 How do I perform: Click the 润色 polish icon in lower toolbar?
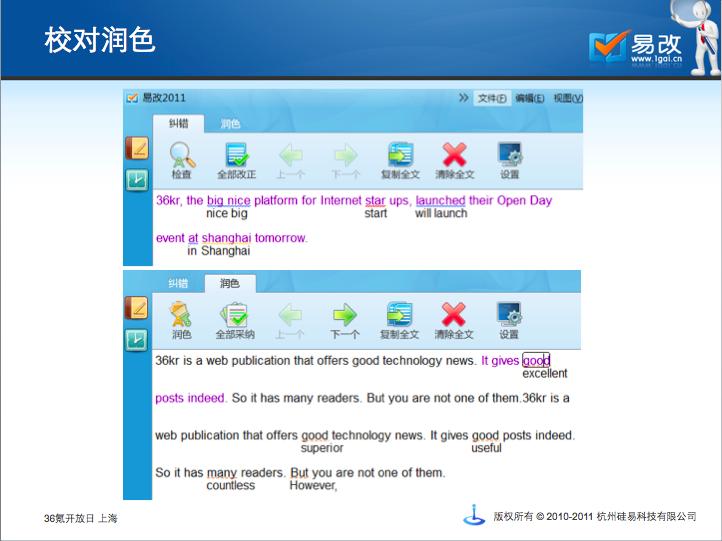[181, 314]
